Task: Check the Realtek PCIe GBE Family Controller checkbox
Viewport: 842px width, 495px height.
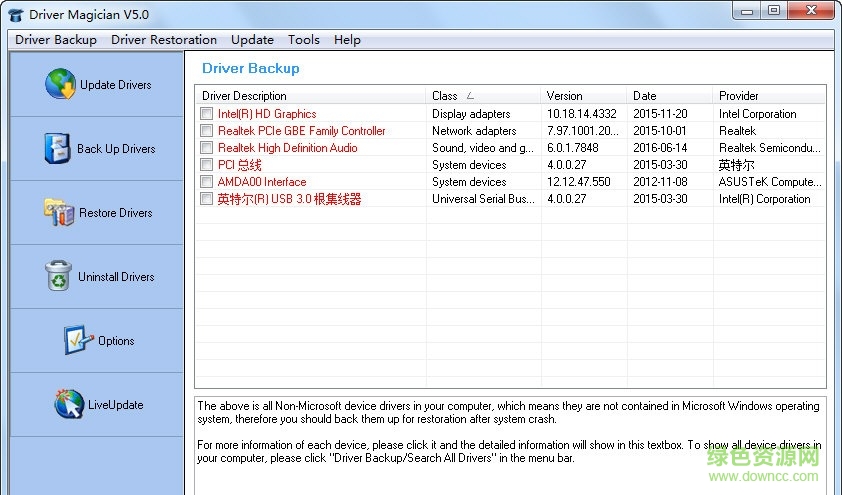Action: tap(206, 130)
